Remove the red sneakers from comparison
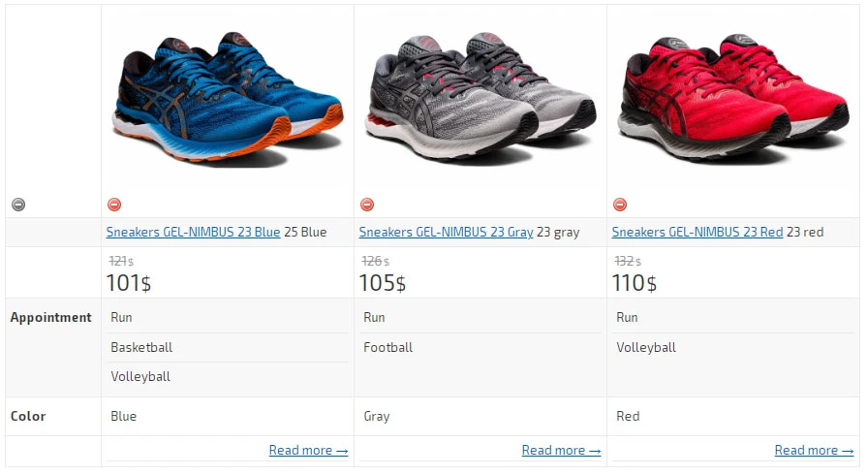Screen dimensions: 868x475 tap(620, 205)
